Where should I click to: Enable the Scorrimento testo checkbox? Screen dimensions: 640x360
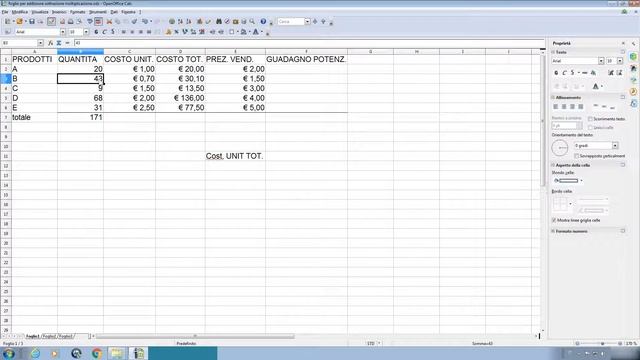point(590,119)
